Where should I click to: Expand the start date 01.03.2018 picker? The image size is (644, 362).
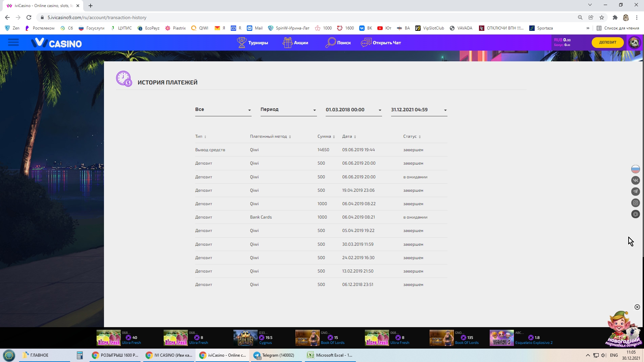tap(354, 110)
